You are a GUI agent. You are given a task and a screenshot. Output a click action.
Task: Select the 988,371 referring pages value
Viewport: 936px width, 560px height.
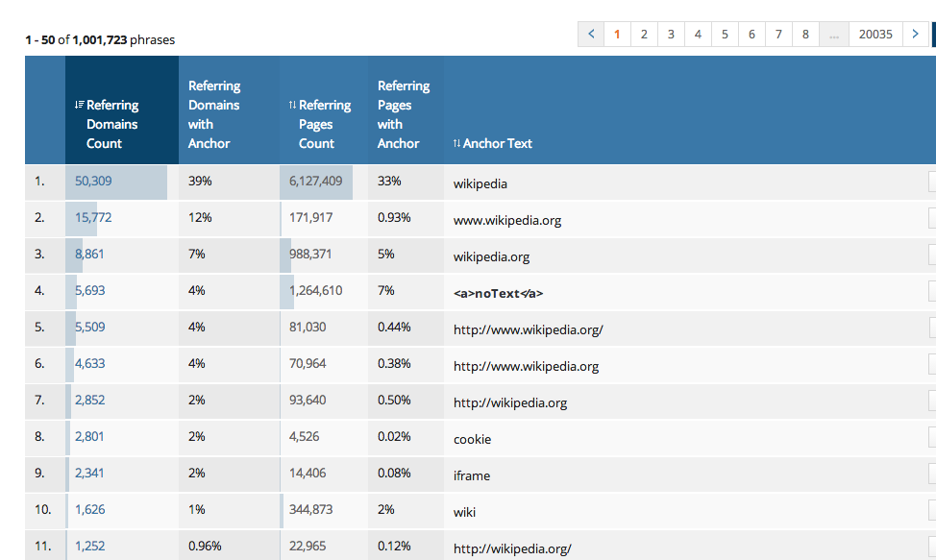pos(310,254)
